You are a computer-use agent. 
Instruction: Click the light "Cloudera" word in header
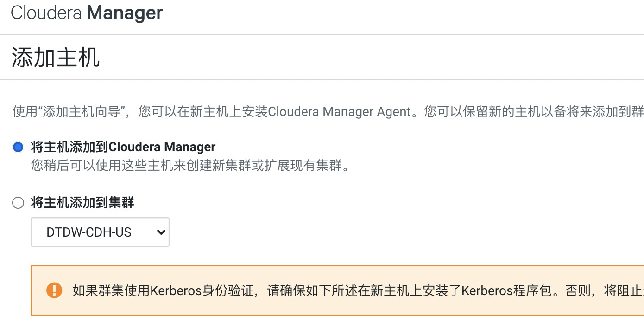[47, 13]
